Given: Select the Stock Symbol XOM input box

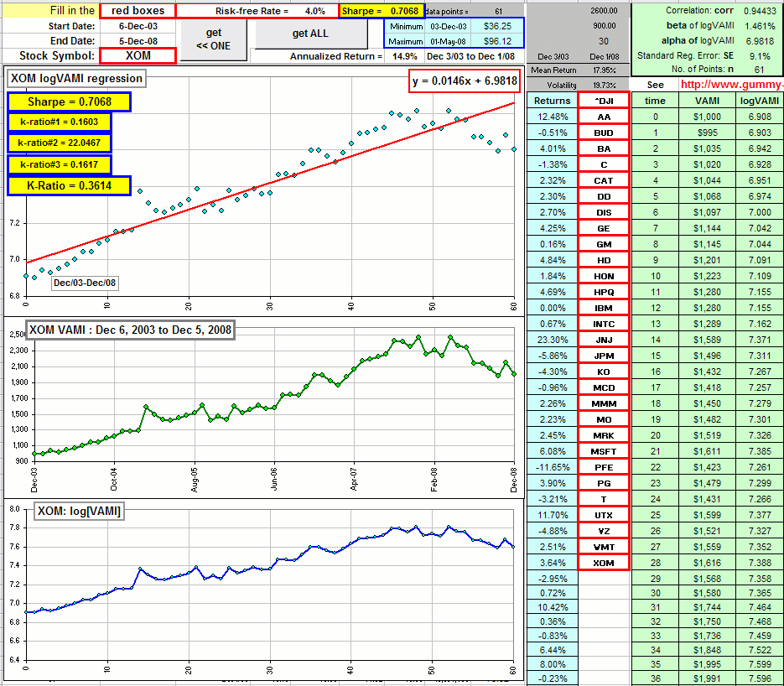Looking at the screenshot, I should 138,55.
